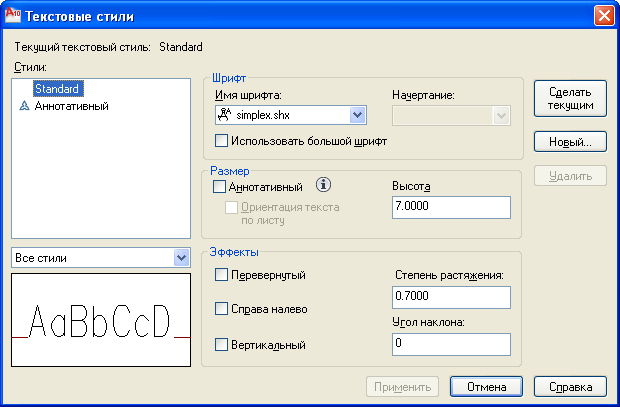Viewport: 620px width, 407px height.
Task: Click the Высота label
Action: click(411, 186)
